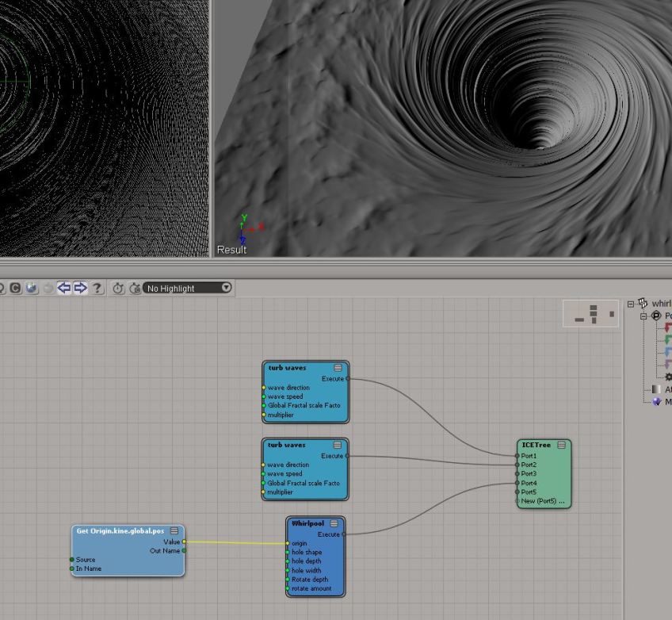Collapse the polygon mesh tree branch

(x=644, y=316)
